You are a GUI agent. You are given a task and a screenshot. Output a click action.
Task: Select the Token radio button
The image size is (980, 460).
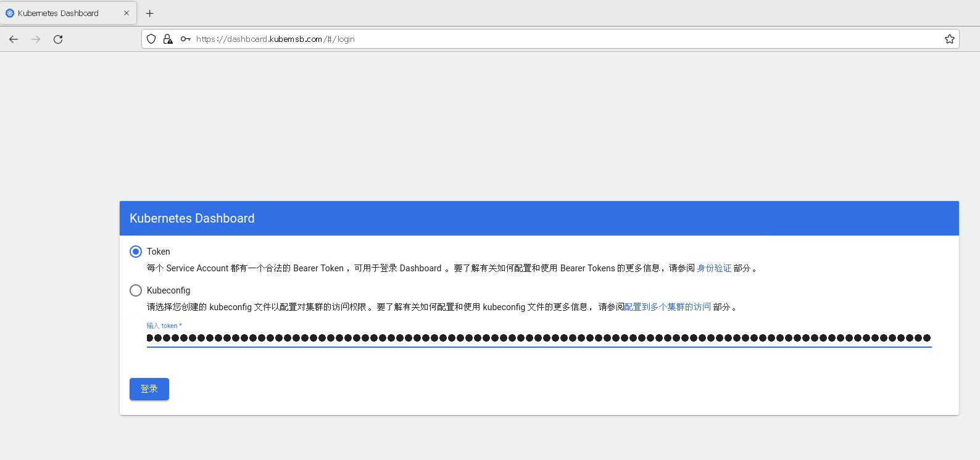pos(136,252)
